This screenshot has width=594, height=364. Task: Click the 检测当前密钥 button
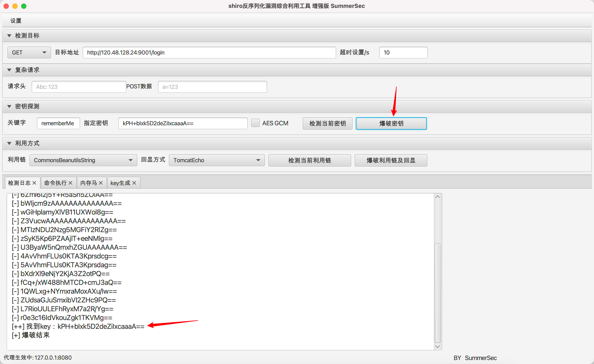pyautogui.click(x=327, y=124)
